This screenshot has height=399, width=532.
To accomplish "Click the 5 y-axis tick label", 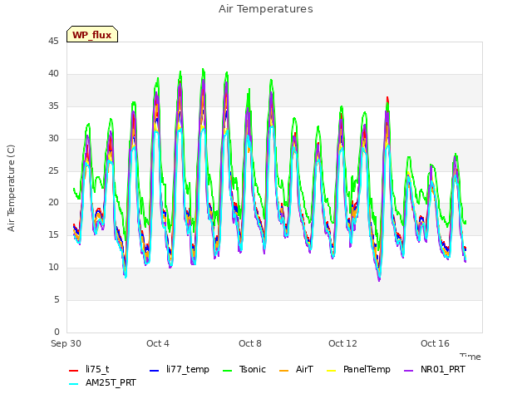I will click(57, 299).
